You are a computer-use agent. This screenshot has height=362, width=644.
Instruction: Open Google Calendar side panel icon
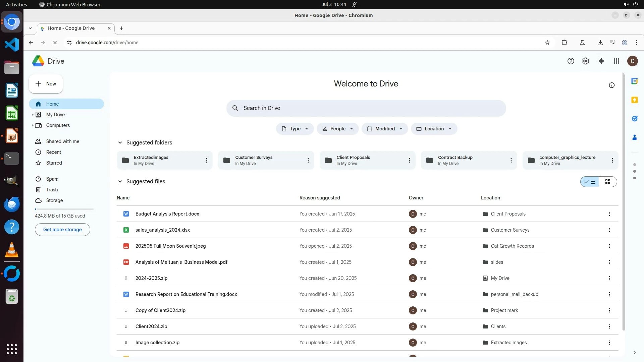click(634, 81)
